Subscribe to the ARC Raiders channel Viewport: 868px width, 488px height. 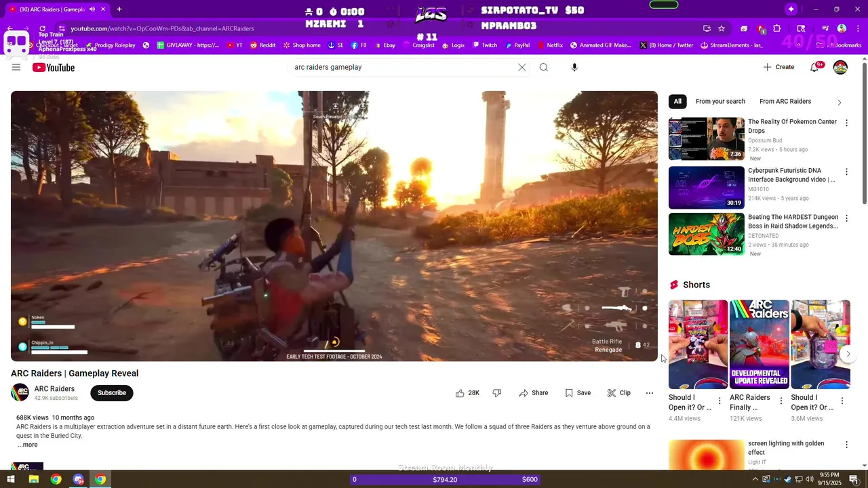pyautogui.click(x=112, y=393)
